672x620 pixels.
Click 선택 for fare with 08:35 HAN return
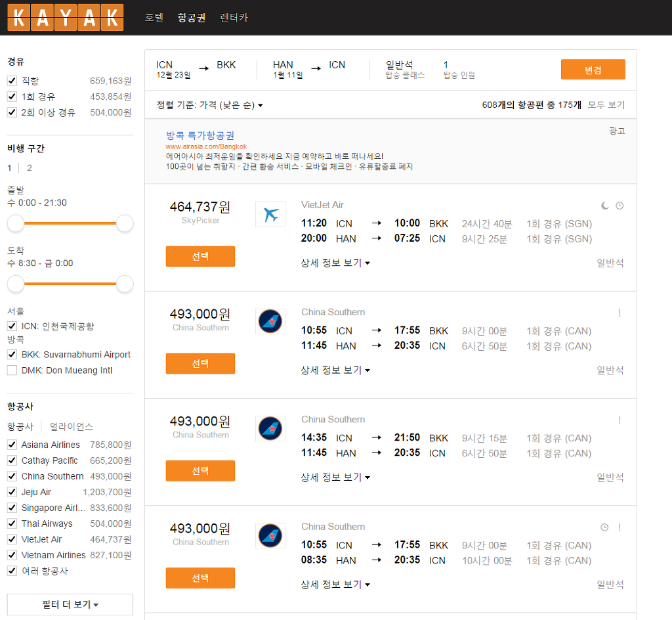click(201, 578)
